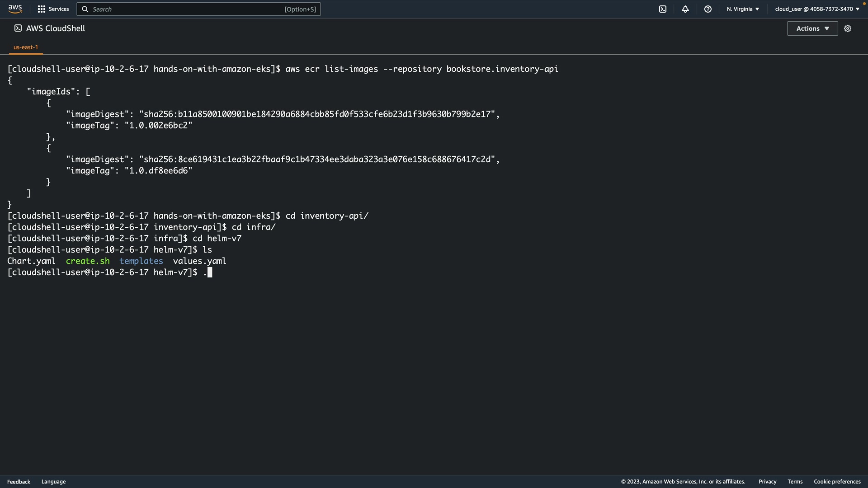This screenshot has height=488, width=868.
Task: Open the help question mark menu
Action: pos(708,9)
